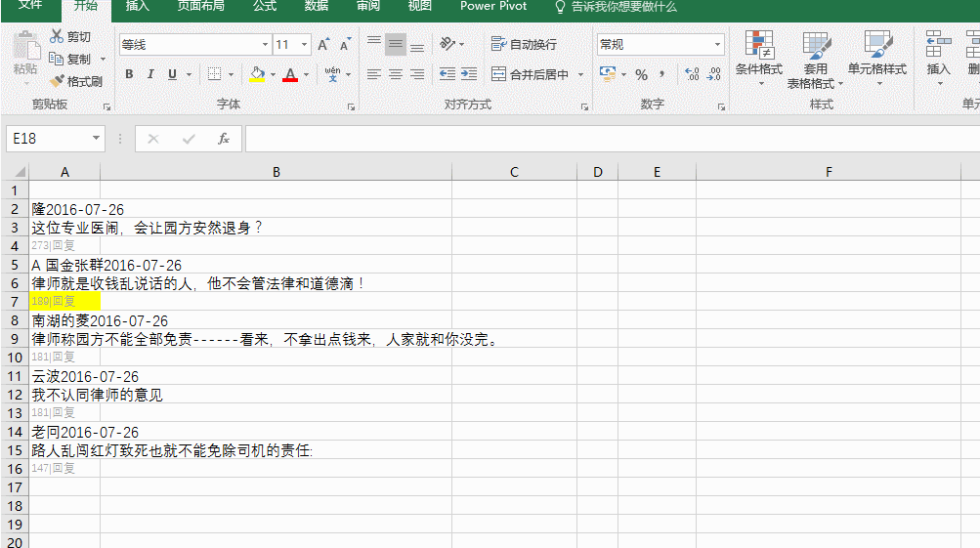
Task: Open merge and center dropdown arrow
Action: coord(580,75)
